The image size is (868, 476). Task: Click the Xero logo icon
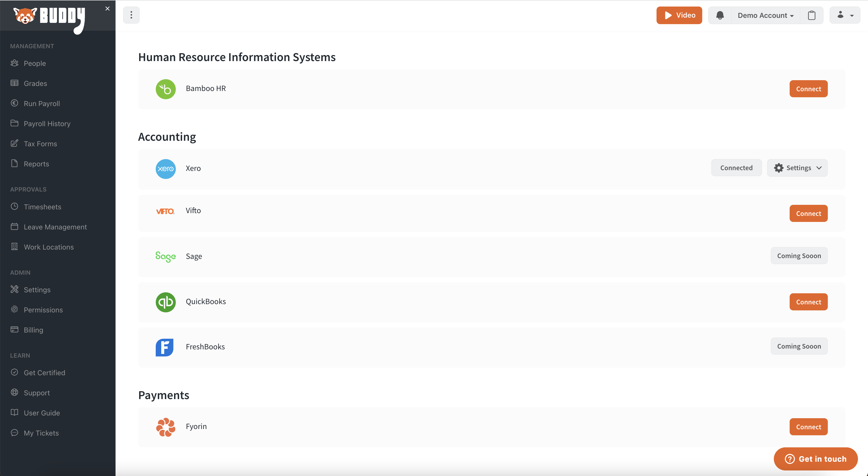coord(166,169)
